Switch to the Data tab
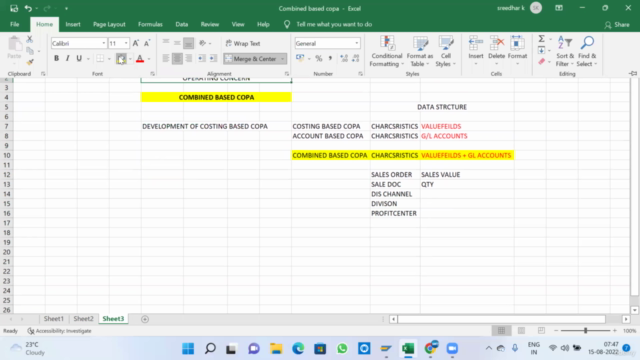Screen dimensions: 640x360 pos(182,24)
